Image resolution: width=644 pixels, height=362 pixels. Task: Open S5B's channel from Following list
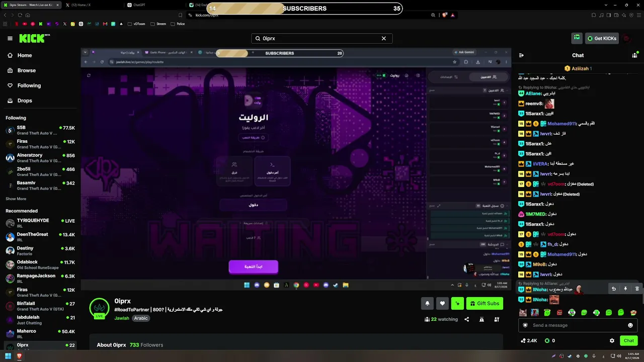(40, 130)
